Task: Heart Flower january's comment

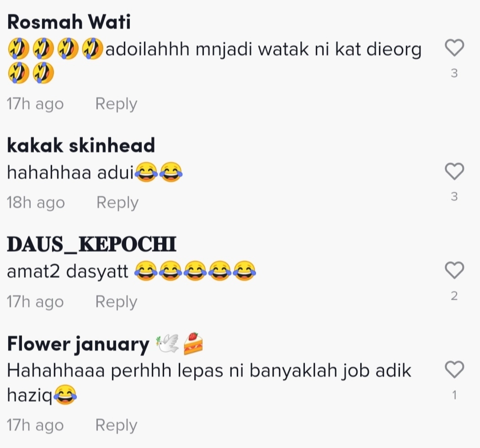Action: pyautogui.click(x=454, y=369)
